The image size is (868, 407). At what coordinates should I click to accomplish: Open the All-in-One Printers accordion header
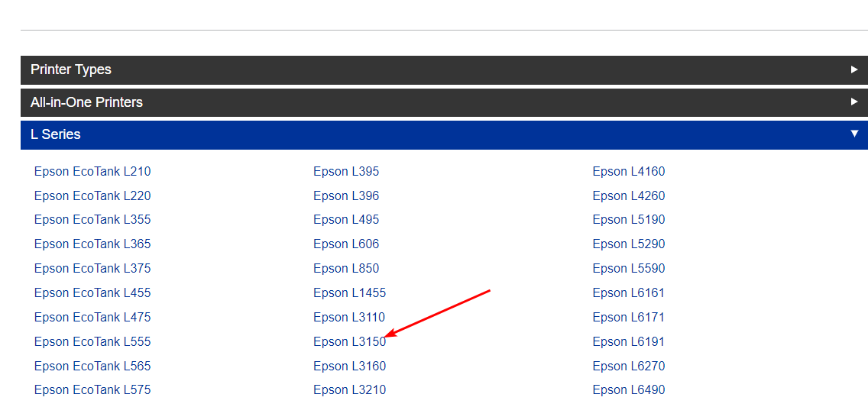pyautogui.click(x=444, y=102)
